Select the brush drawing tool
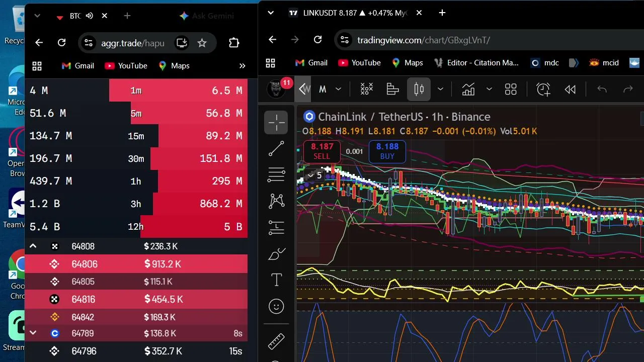 pos(276,254)
